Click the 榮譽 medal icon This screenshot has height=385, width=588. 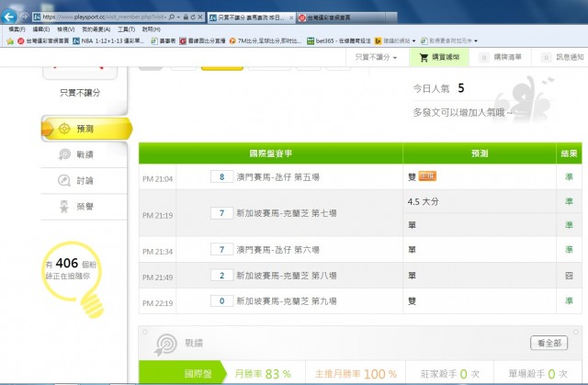(x=64, y=205)
